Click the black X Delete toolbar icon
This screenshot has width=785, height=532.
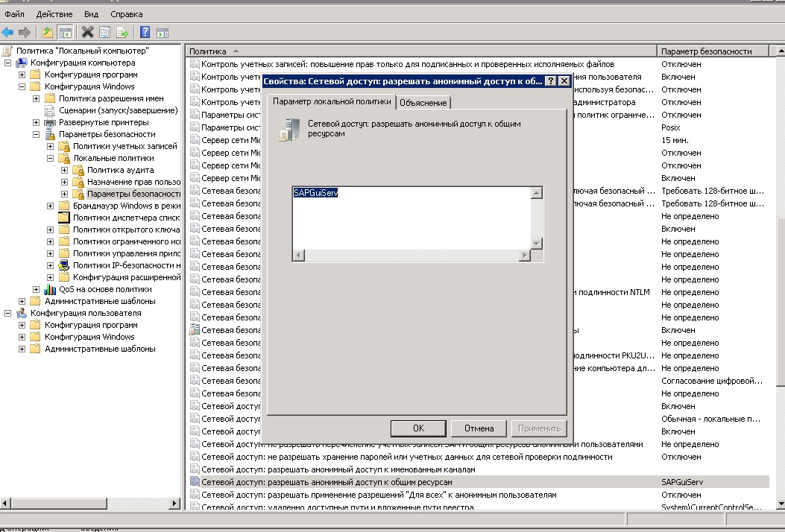(x=88, y=33)
